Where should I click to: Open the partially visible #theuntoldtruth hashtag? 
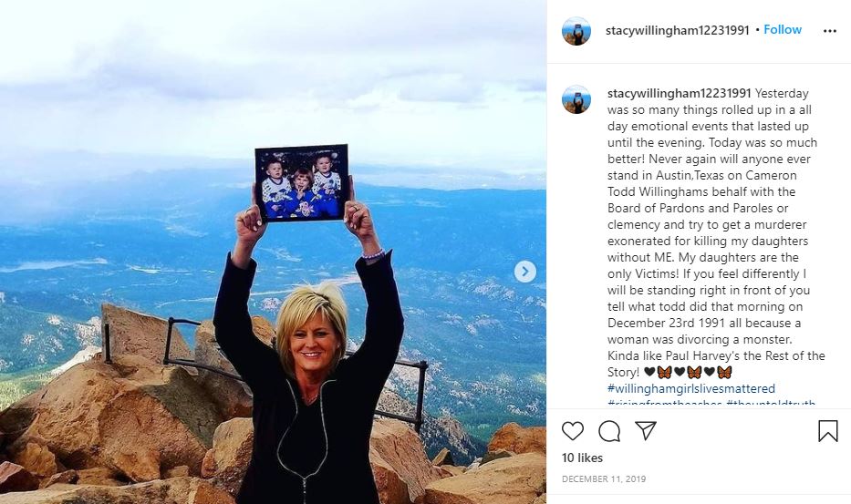tap(771, 404)
